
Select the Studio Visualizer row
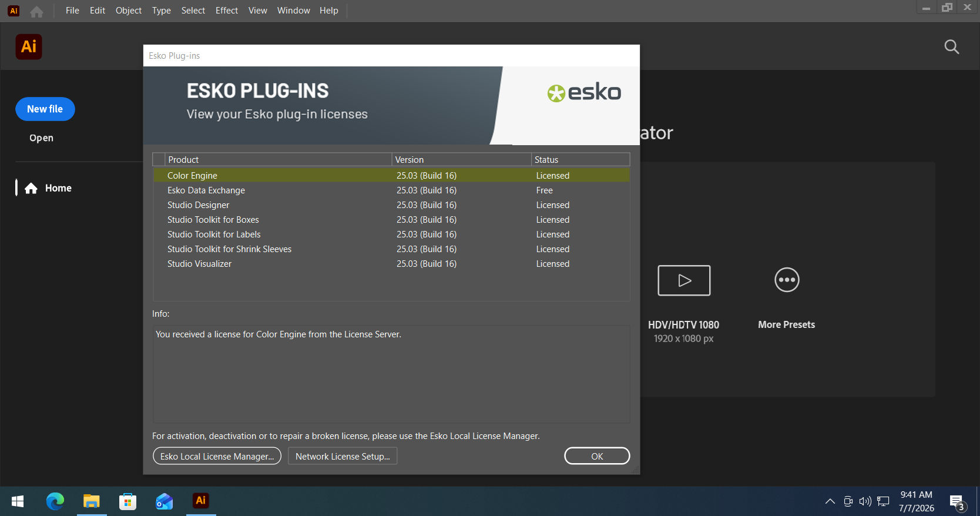point(391,264)
